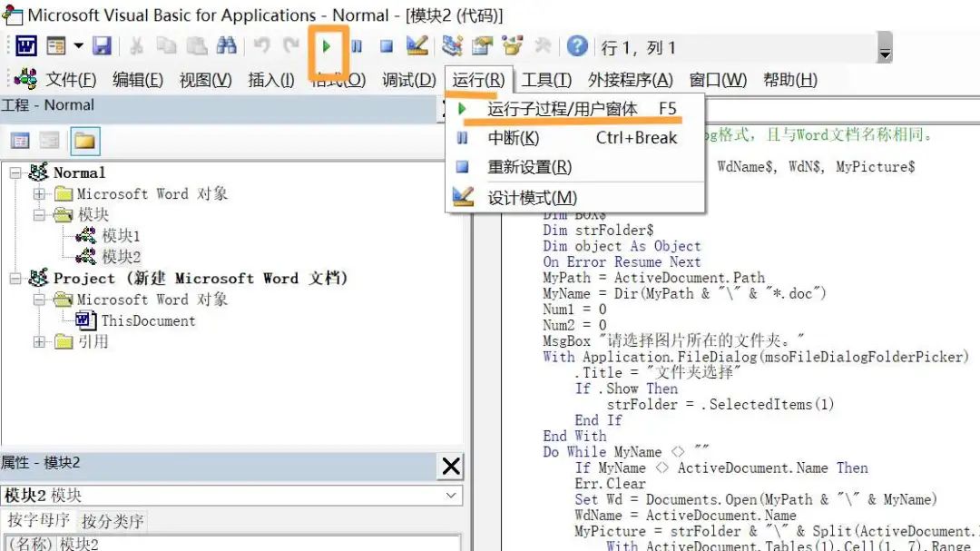The image size is (980, 551).
Task: Toggle Folders view in project panel
Action: click(x=84, y=141)
